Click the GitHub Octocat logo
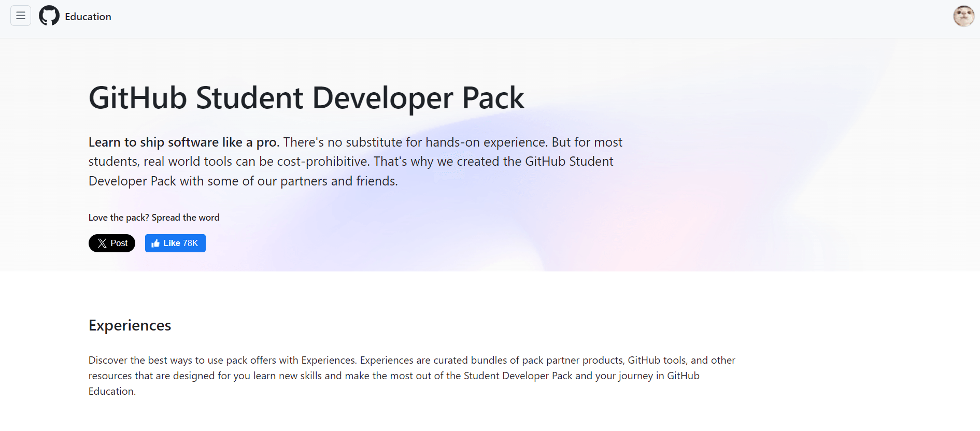 (49, 16)
